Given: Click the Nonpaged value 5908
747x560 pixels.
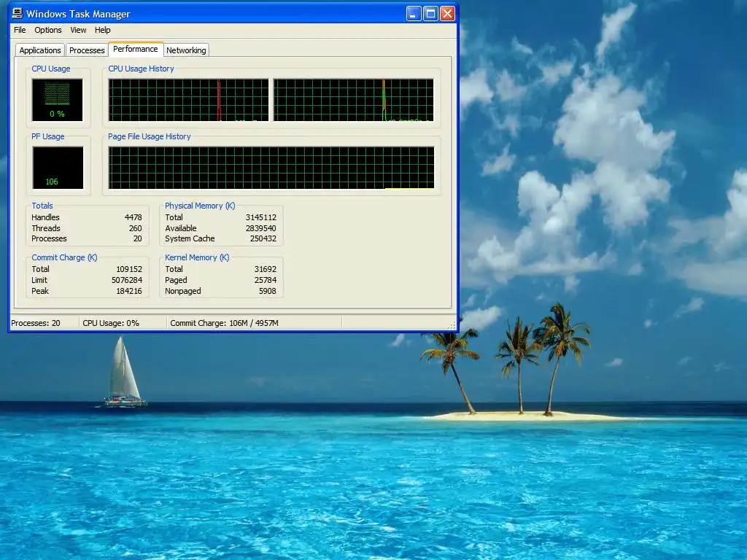Looking at the screenshot, I should (268, 291).
